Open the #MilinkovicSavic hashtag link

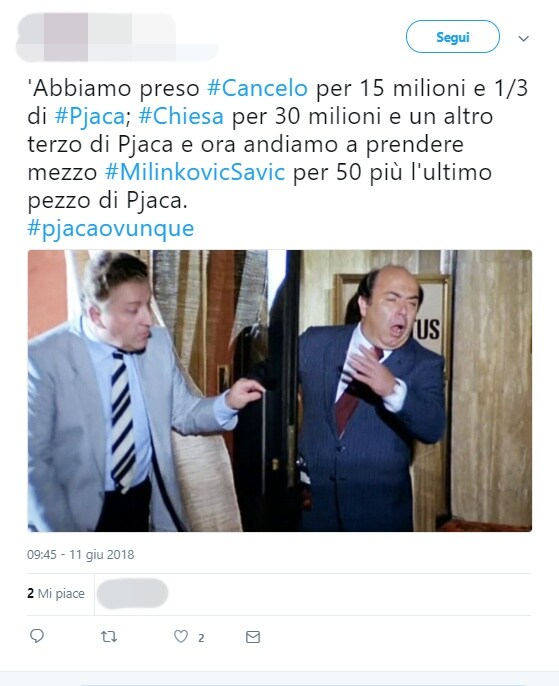(195, 172)
